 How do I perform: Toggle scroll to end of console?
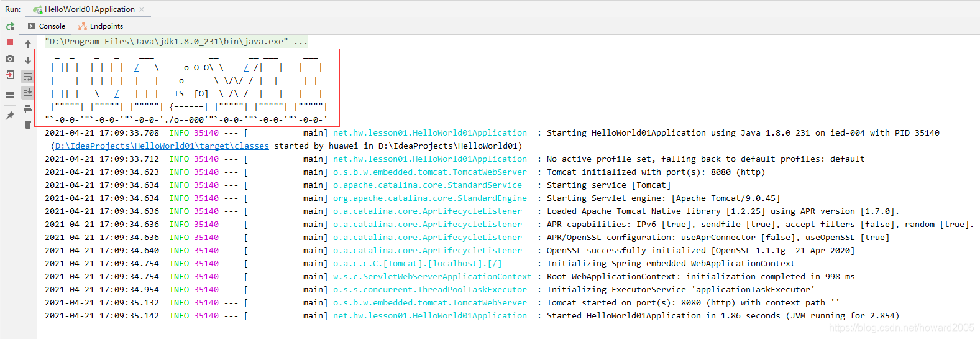(x=28, y=92)
